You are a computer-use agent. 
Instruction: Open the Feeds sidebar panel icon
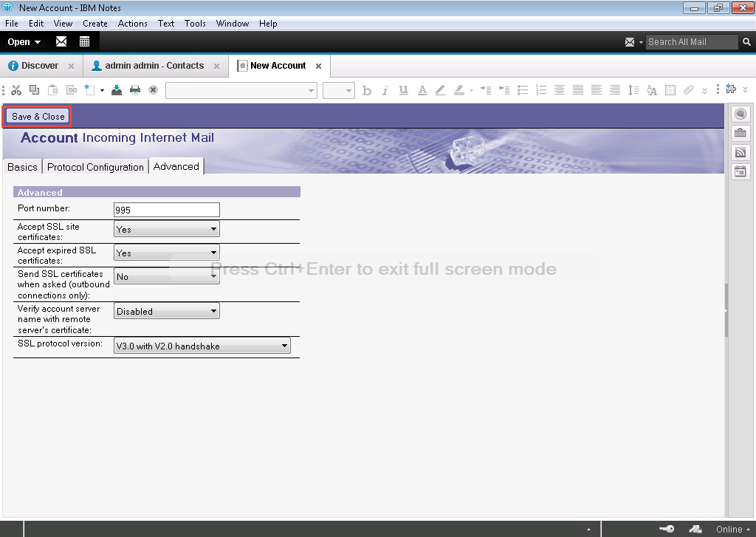pos(740,152)
